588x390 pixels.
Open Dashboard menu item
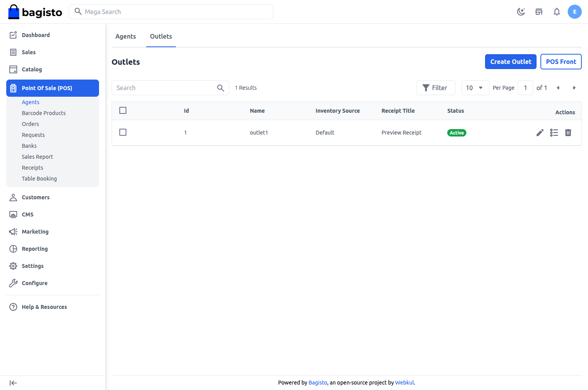click(53, 35)
